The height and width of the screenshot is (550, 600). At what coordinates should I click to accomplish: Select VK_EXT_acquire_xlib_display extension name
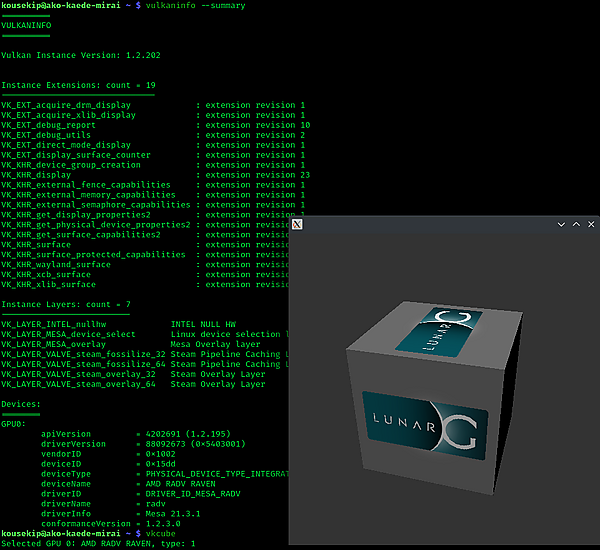(68, 115)
